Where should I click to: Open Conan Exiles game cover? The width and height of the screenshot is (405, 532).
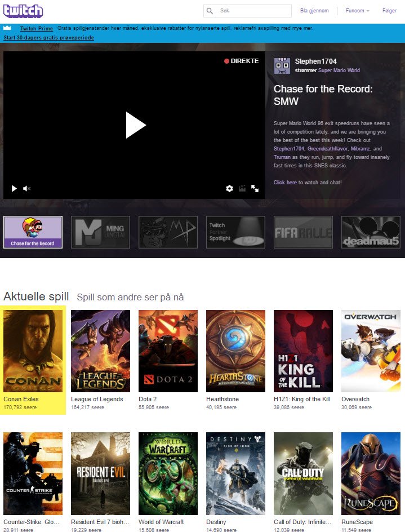(x=33, y=351)
